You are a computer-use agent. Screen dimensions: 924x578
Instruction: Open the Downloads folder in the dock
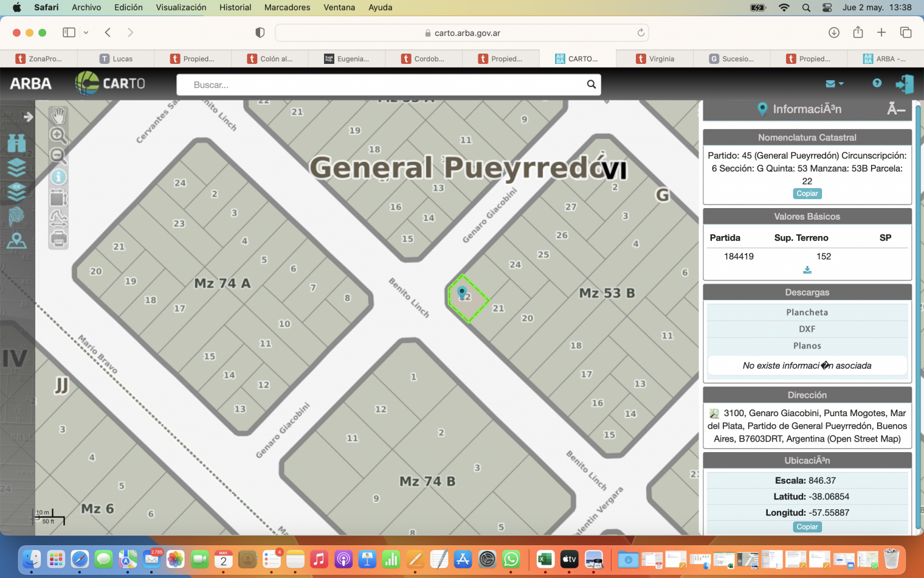point(628,559)
